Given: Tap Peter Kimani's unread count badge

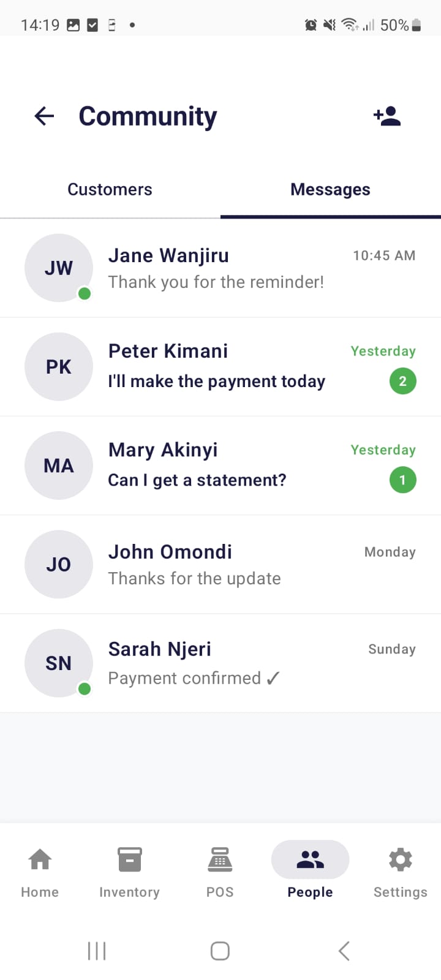Looking at the screenshot, I should (402, 382).
